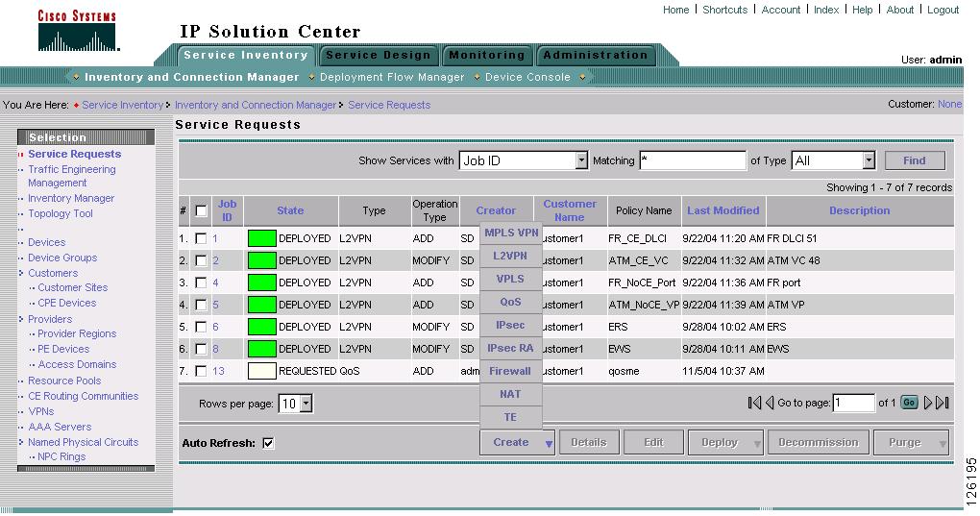Open the Logout link
Viewport: 980px width, 516px height.
pyautogui.click(x=943, y=10)
